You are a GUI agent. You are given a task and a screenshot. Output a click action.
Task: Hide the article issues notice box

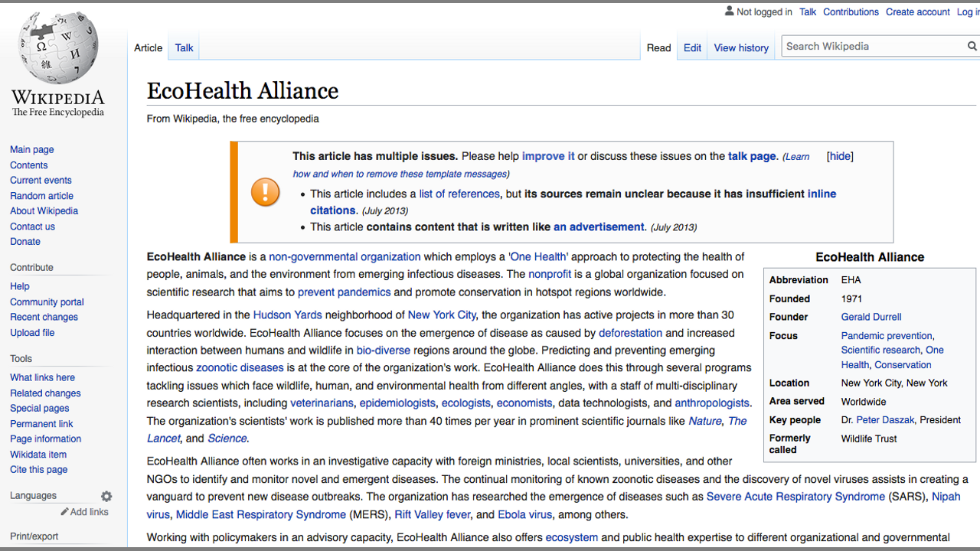click(840, 156)
